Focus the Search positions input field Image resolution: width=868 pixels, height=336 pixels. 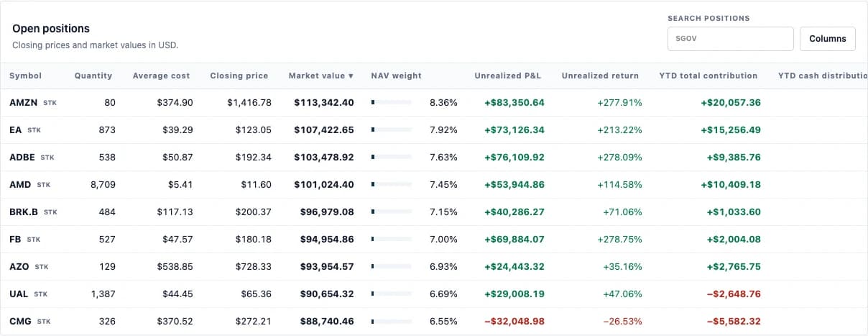730,39
